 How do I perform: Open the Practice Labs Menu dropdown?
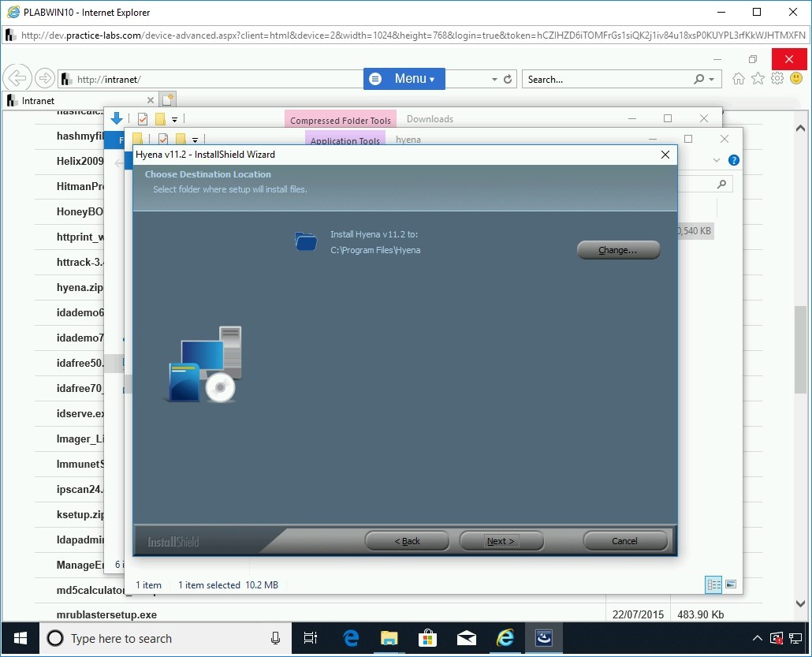[404, 79]
